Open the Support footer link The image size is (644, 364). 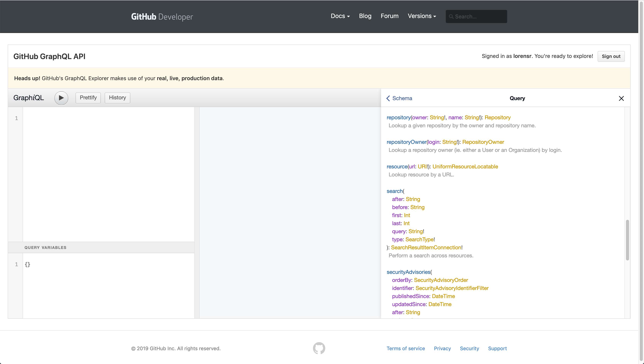[497, 348]
